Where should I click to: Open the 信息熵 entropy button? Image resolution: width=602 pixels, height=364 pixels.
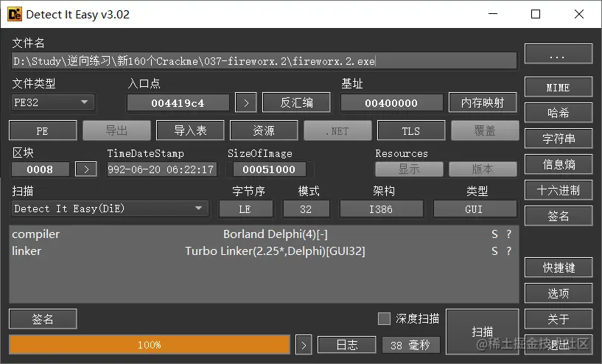[559, 164]
